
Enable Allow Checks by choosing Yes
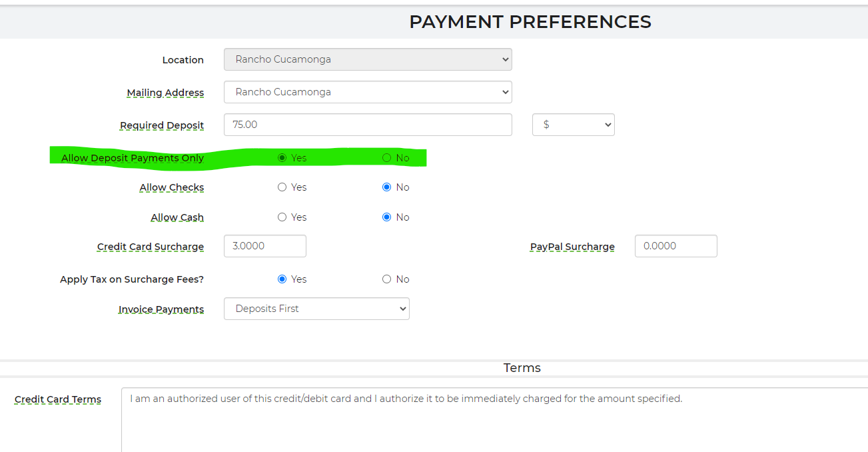282,187
